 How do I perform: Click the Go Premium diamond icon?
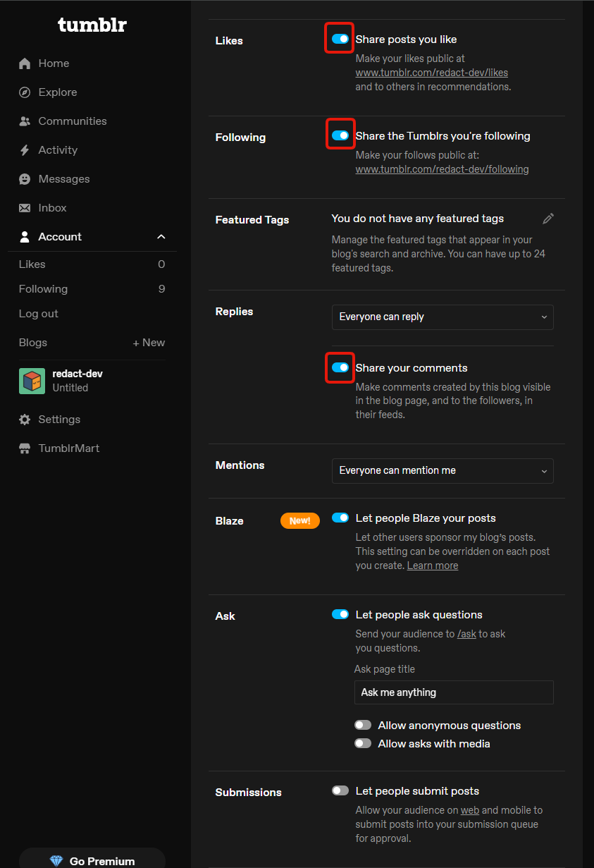(x=56, y=861)
